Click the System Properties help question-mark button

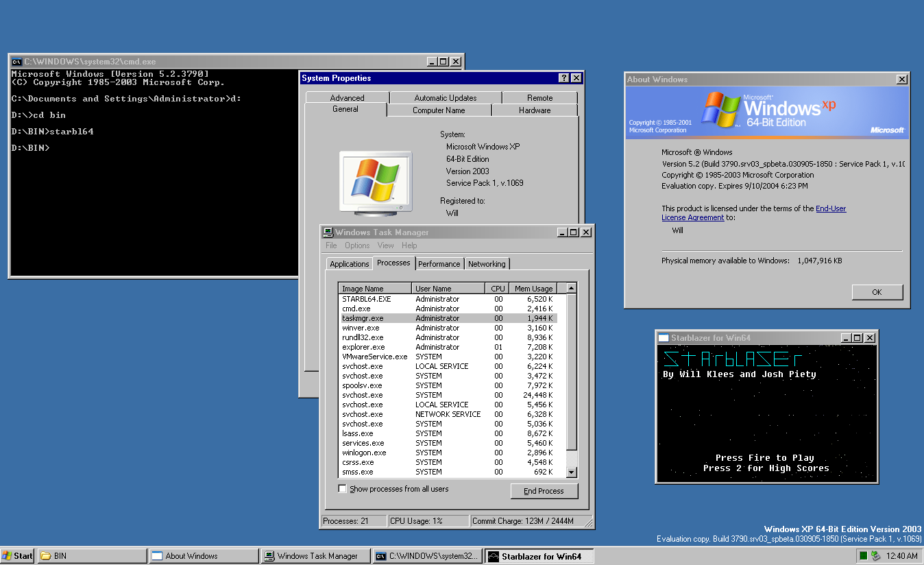[x=563, y=78]
